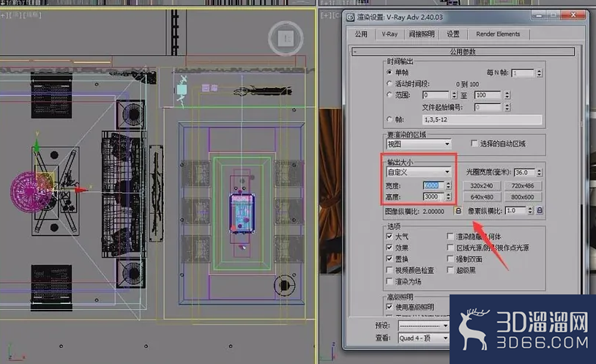Click the range end 100 input field

(x=489, y=94)
